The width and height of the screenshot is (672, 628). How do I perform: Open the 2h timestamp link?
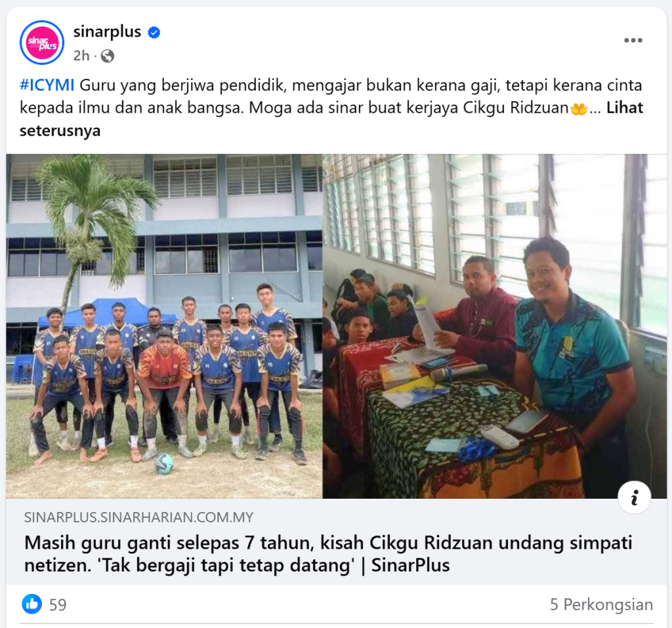pos(81,56)
